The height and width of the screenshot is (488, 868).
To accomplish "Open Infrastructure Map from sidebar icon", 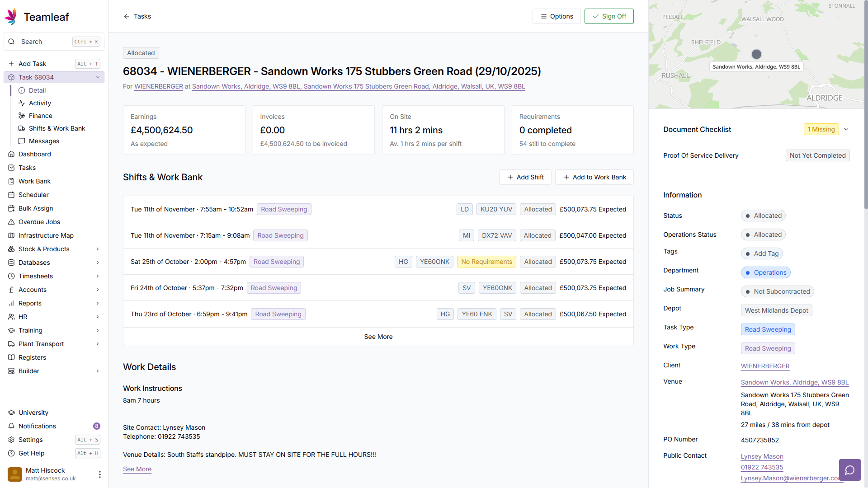I will [12, 235].
